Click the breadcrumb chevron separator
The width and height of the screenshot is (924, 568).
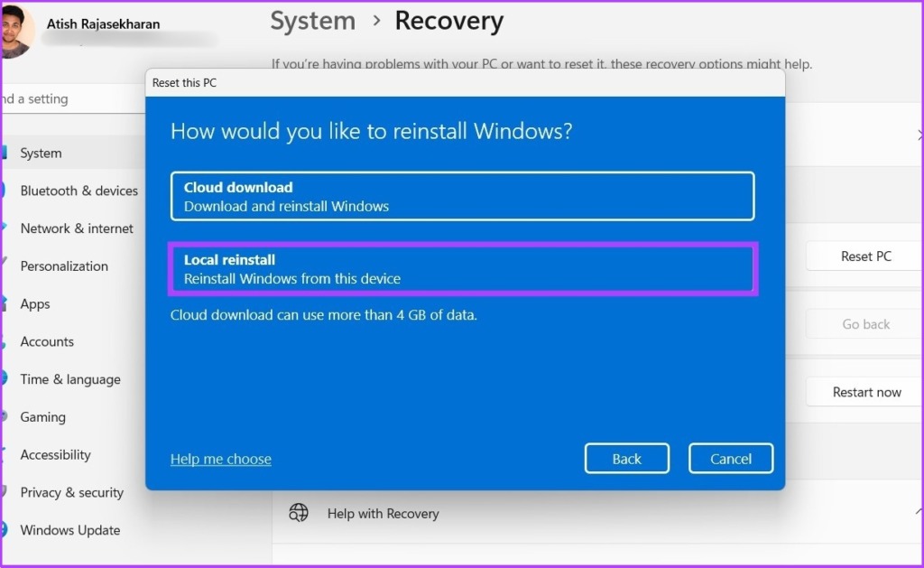376,22
